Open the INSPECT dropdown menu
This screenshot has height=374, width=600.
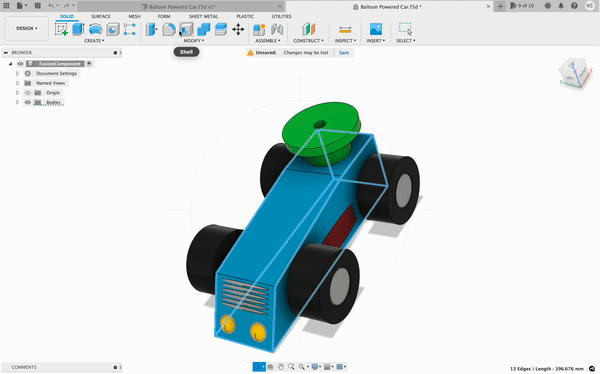345,41
